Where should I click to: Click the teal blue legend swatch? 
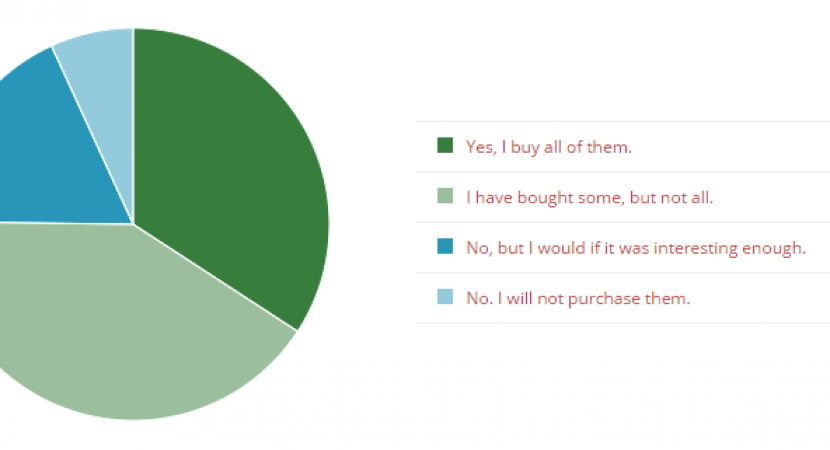tap(445, 247)
